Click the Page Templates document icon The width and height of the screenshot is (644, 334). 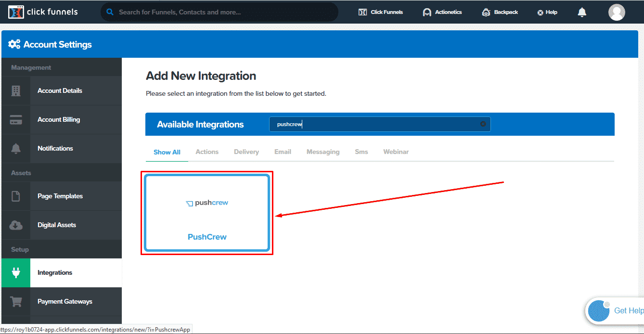click(16, 196)
